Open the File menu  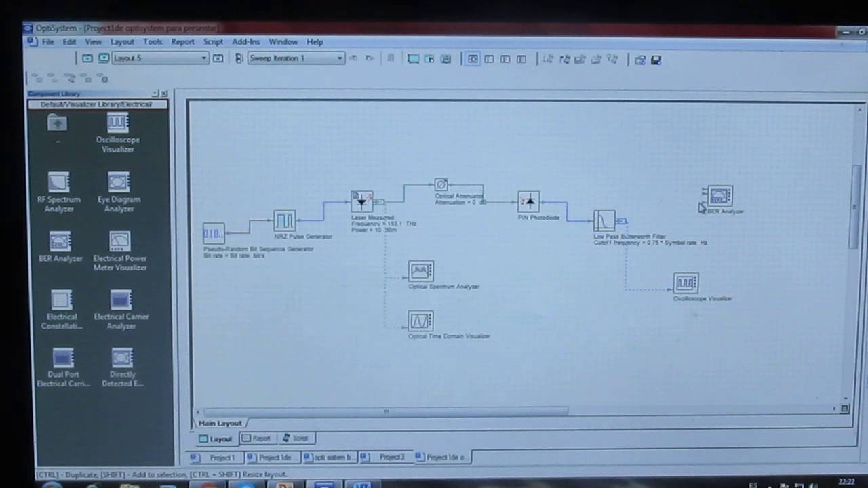point(47,42)
